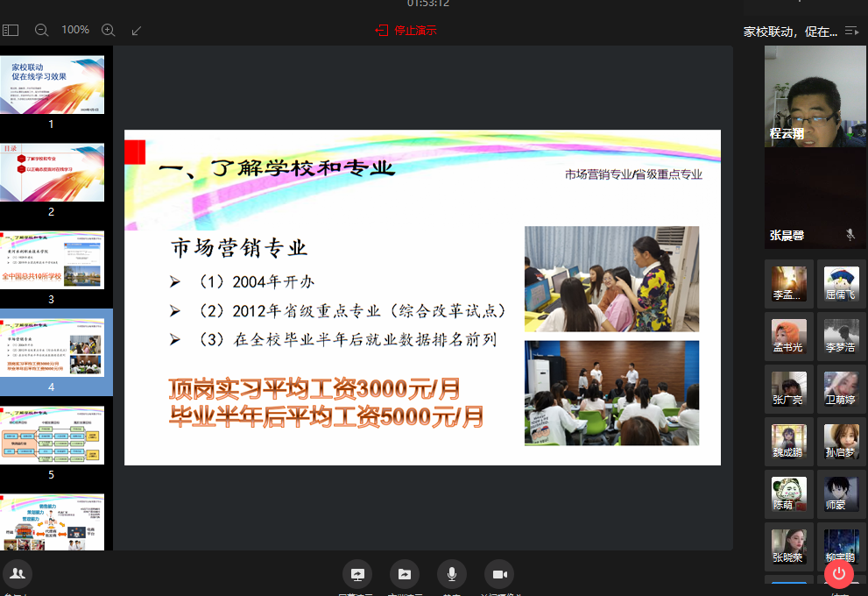
Task: Select participant 李孟 avatar tile
Action: coord(788,283)
